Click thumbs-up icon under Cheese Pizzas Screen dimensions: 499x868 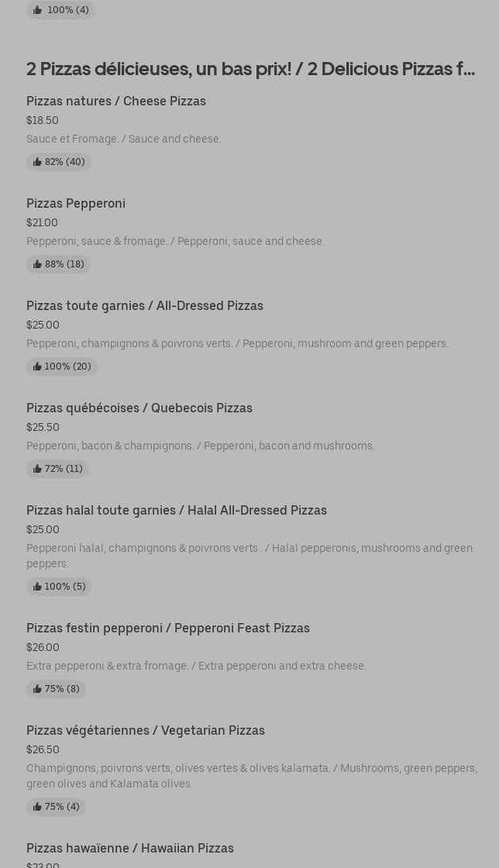pyautogui.click(x=37, y=162)
